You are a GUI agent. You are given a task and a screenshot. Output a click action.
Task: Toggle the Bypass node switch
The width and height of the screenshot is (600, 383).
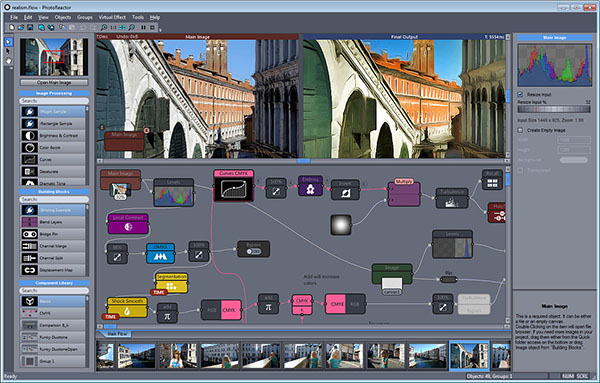coord(253,251)
